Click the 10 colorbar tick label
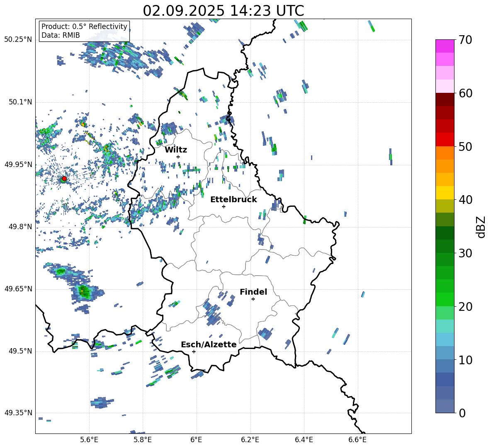Screen dimensions: 491x448 click(465, 360)
